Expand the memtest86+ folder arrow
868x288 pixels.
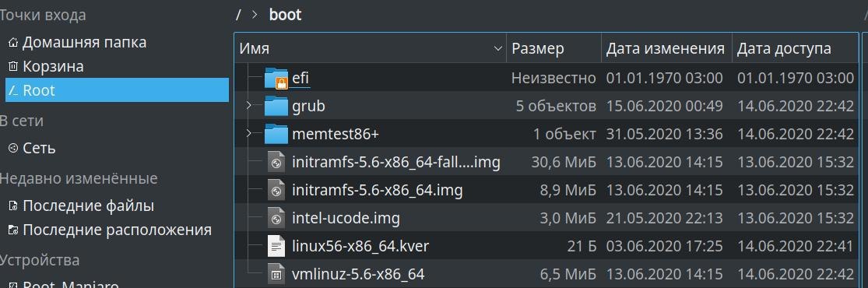coord(249,133)
